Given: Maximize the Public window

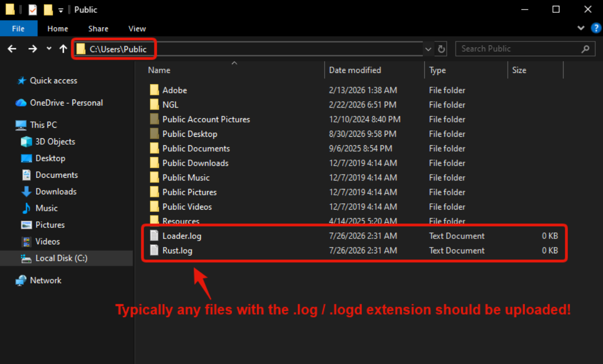Looking at the screenshot, I should point(556,9).
